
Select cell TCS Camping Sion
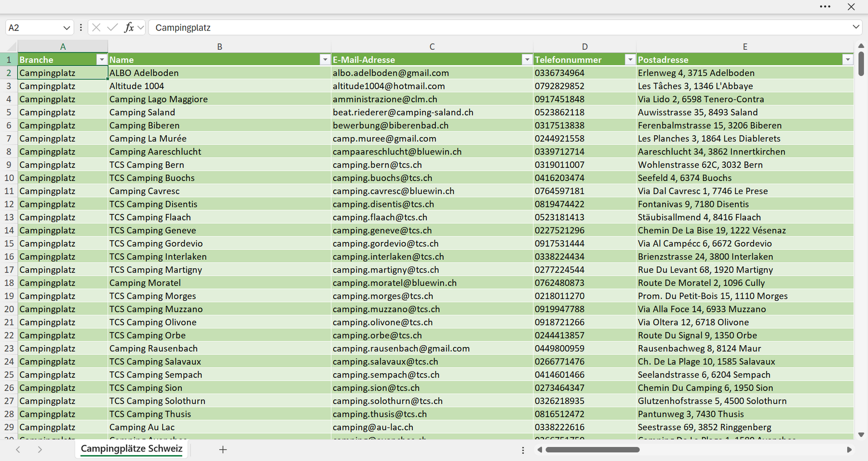[219, 388]
